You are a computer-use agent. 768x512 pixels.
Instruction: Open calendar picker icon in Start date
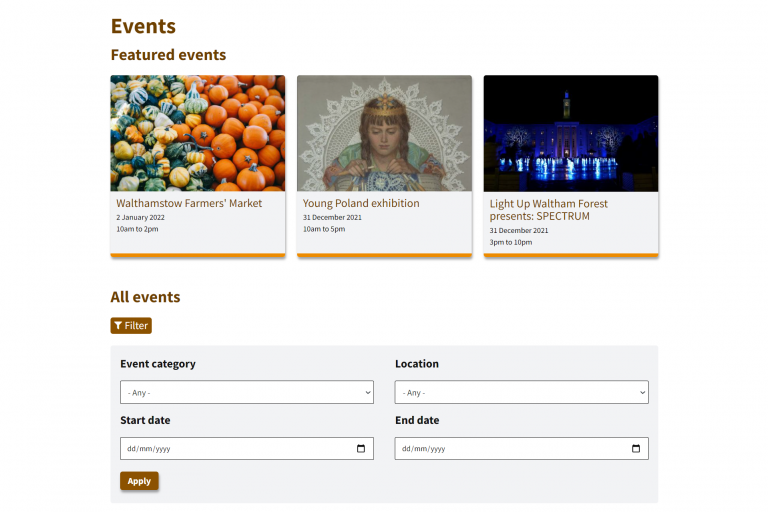tap(361, 449)
